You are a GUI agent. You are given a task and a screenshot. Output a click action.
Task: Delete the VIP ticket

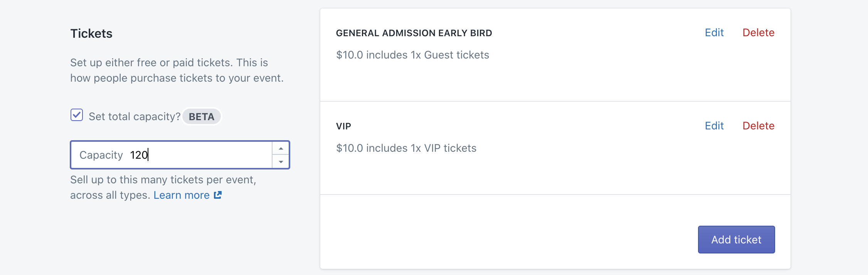(758, 126)
